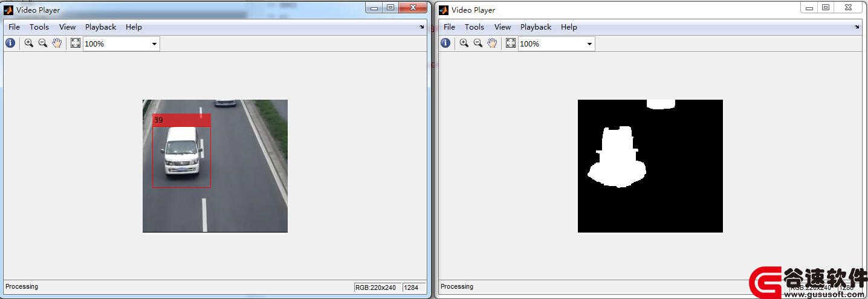
Task: Close the left Video Player window
Action: [x=413, y=7]
